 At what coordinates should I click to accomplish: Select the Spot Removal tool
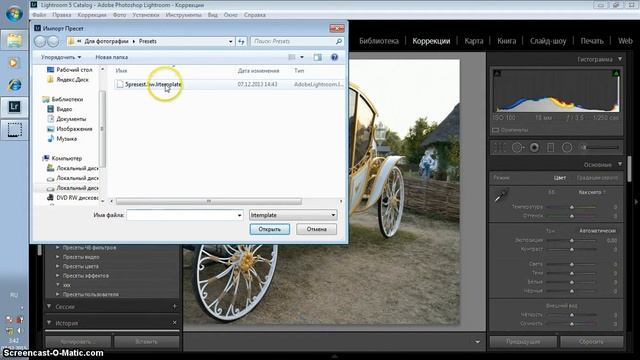(x=518, y=147)
